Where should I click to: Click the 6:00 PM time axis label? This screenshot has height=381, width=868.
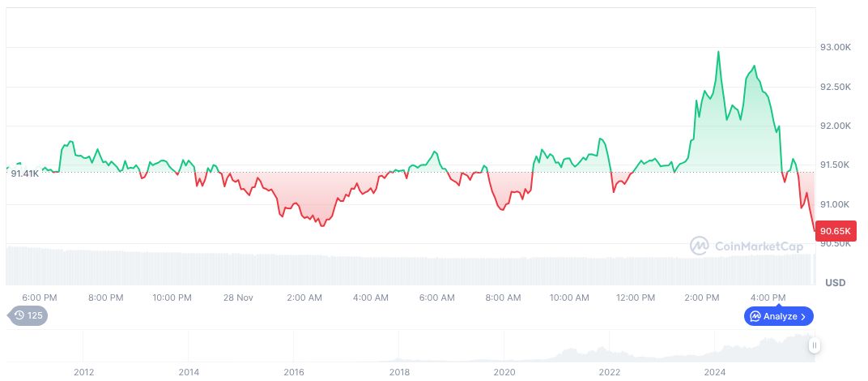point(40,298)
